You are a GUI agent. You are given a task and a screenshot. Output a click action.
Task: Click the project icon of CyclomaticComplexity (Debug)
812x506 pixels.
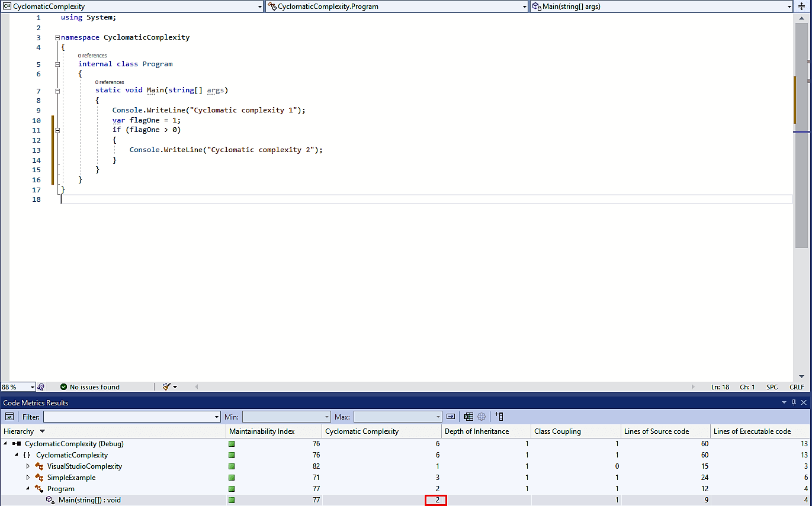tap(17, 444)
